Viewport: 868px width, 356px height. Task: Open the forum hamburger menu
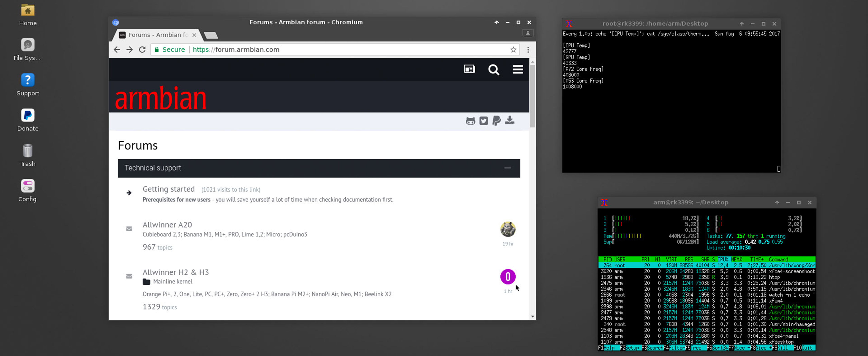click(x=518, y=70)
